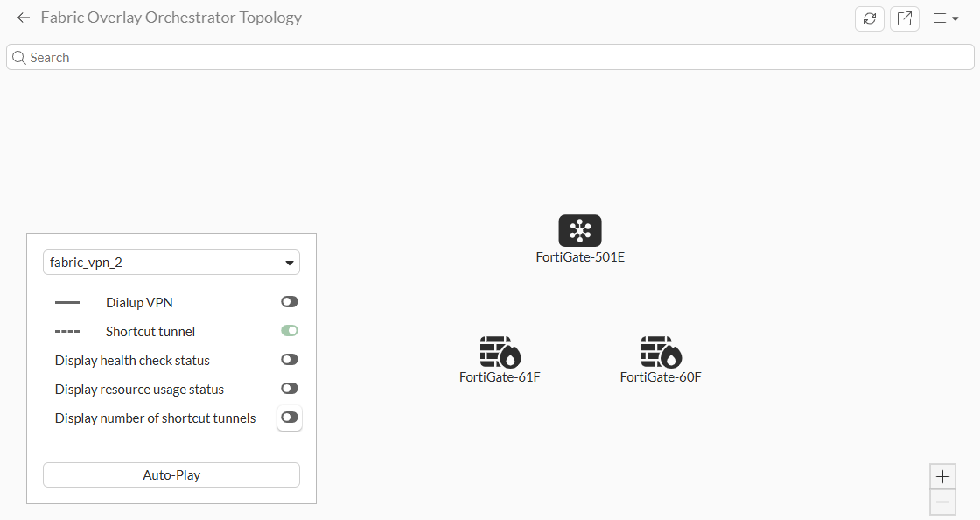The image size is (980, 520).
Task: Zoom in with the plus button
Action: pos(942,477)
